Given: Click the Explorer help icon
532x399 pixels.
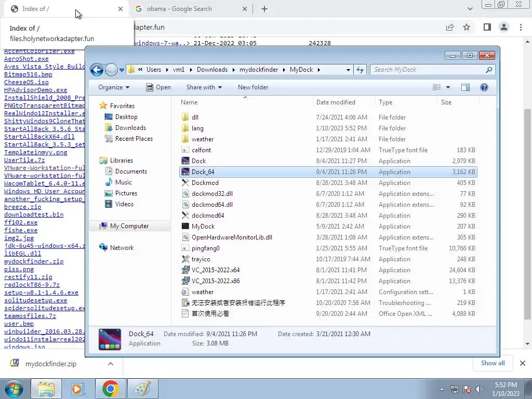Looking at the screenshot, I should point(484,87).
